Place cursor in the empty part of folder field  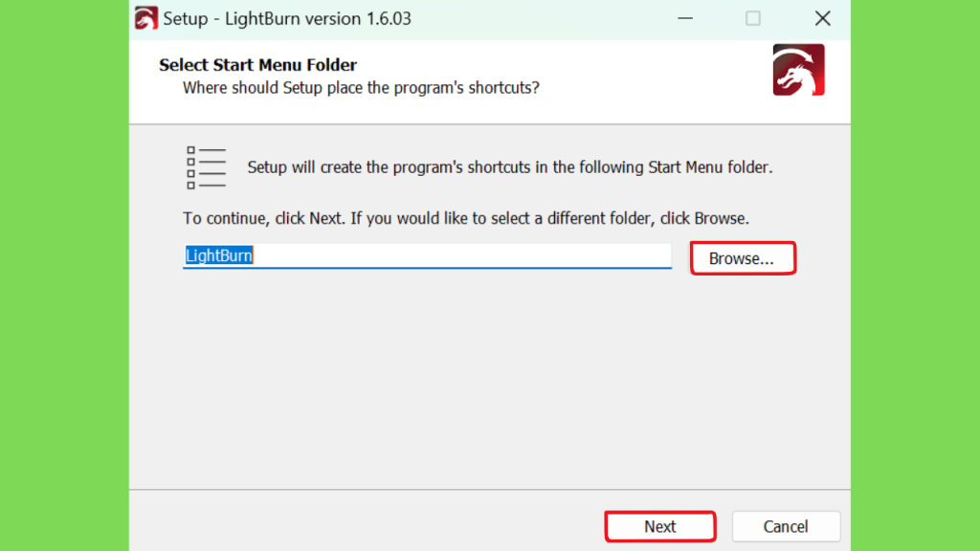coord(462,255)
